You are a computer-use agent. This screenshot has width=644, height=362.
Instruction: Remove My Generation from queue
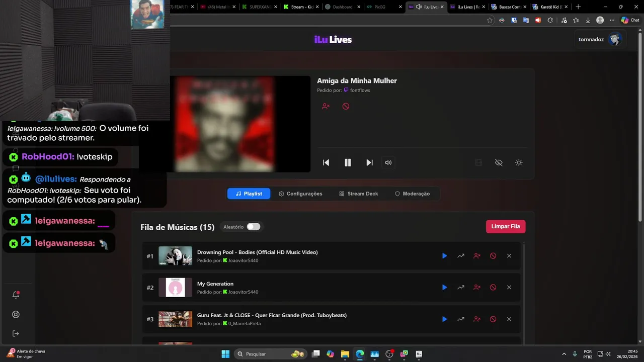[x=509, y=288]
